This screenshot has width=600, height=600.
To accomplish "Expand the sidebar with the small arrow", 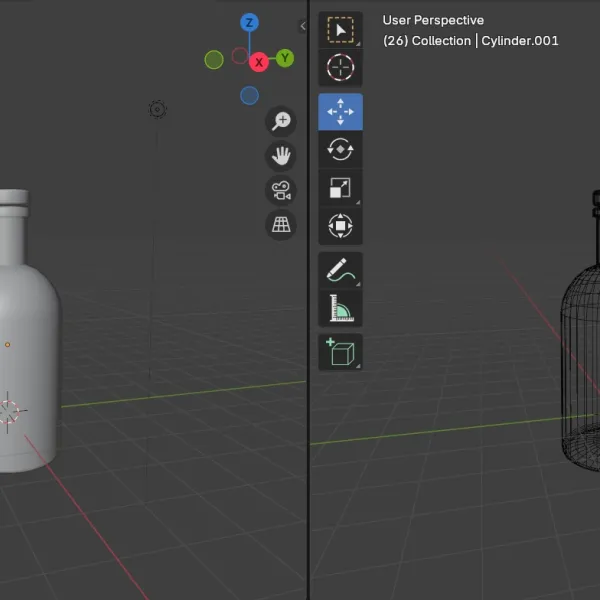I will point(303,26).
